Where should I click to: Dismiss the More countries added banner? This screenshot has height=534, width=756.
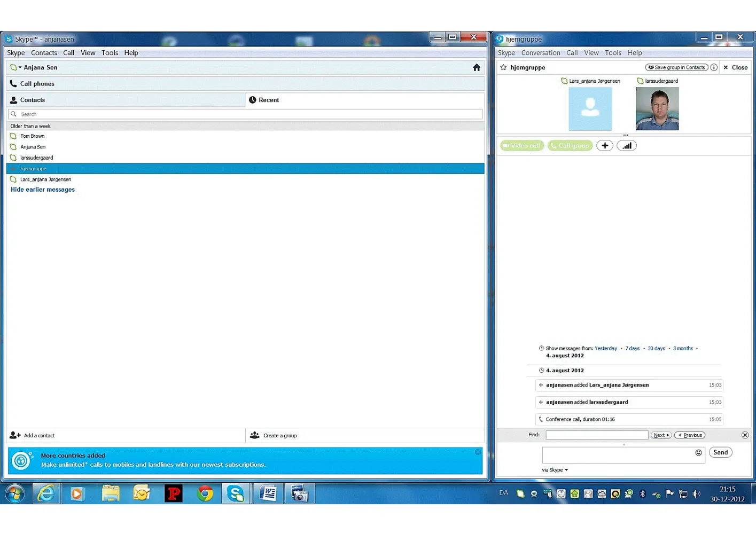coord(478,452)
